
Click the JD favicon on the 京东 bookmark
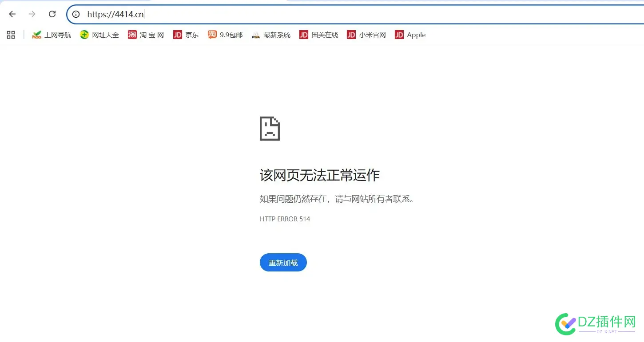click(178, 35)
